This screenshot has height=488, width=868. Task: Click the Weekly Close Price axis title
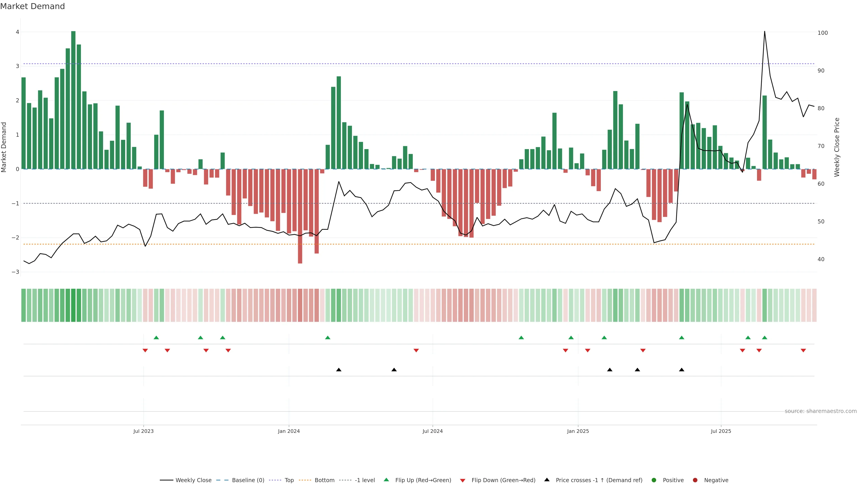click(837, 147)
